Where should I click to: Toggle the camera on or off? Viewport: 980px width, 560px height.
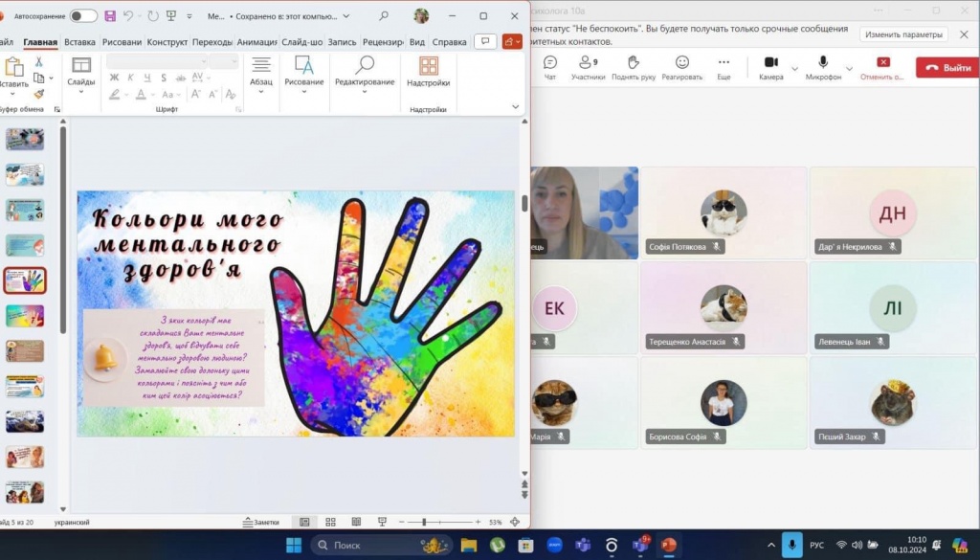[x=770, y=67]
